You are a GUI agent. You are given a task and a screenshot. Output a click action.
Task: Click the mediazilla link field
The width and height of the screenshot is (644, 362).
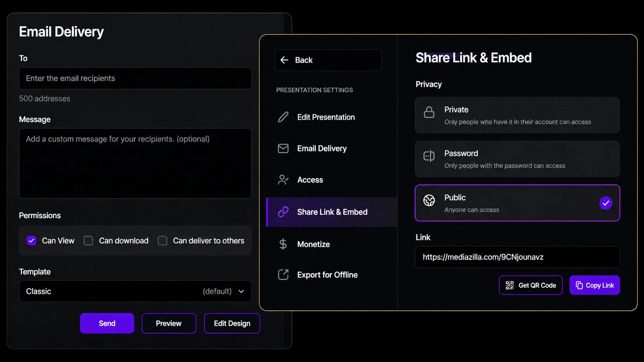(x=517, y=257)
